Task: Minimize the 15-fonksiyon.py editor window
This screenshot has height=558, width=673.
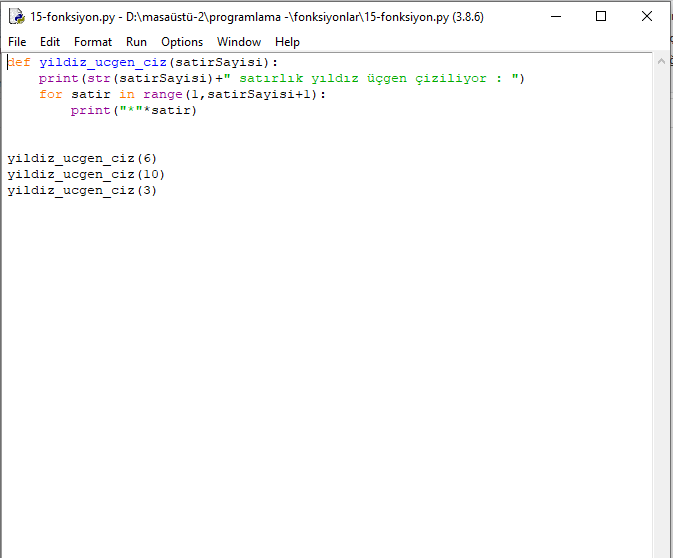Action: pyautogui.click(x=555, y=17)
